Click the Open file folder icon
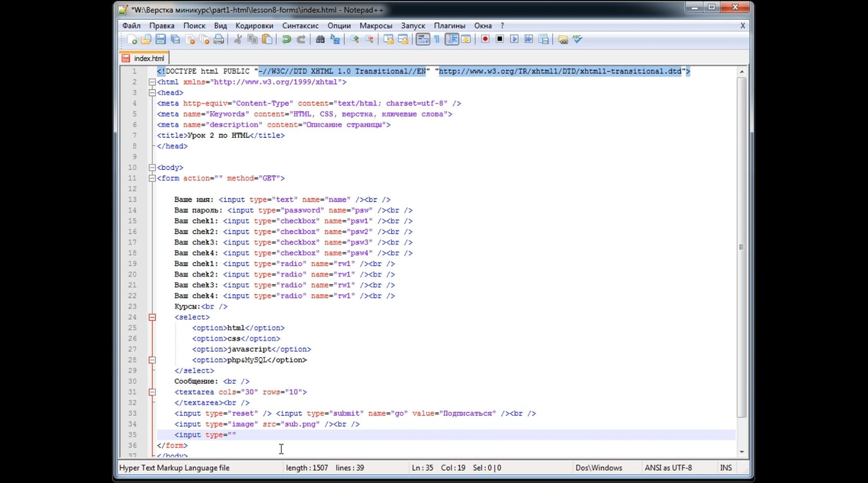This screenshot has height=483, width=868. (x=146, y=40)
